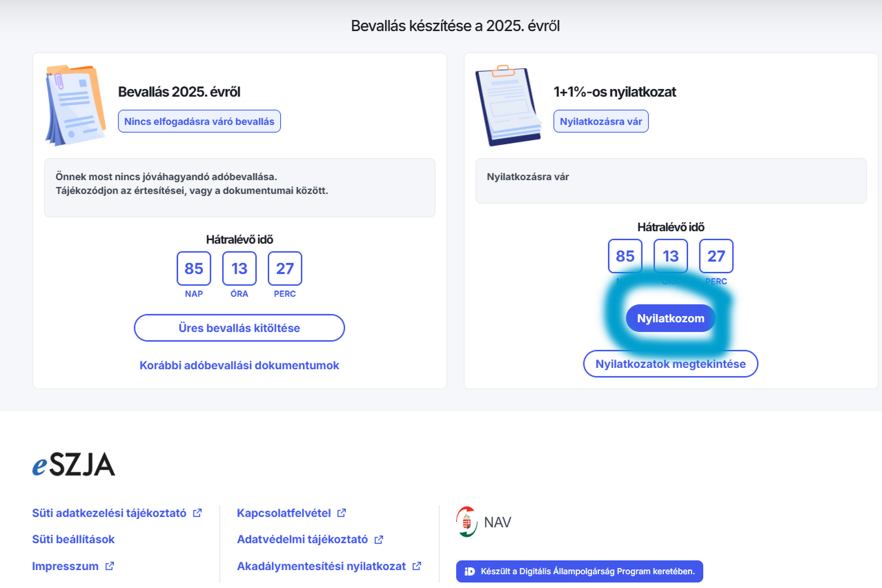This screenshot has width=882, height=588.
Task: Click external link icon beside Adatvédelmi tájékoztató
Action: point(379,539)
